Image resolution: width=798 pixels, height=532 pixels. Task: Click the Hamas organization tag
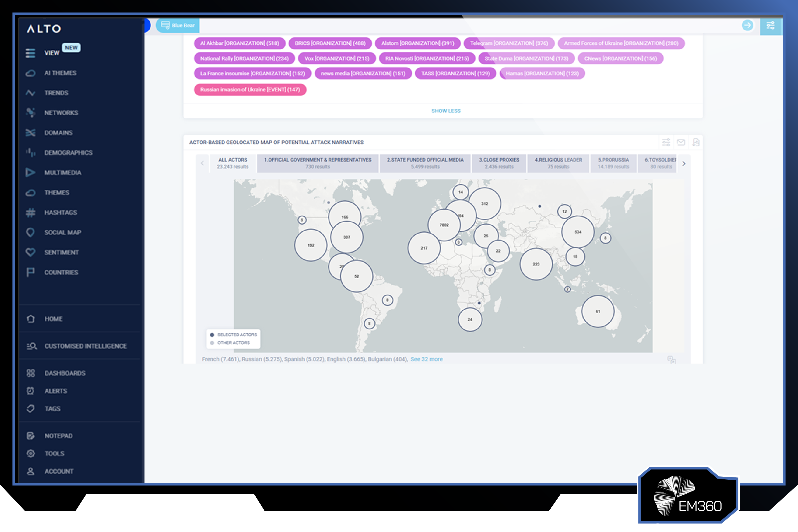tap(542, 73)
